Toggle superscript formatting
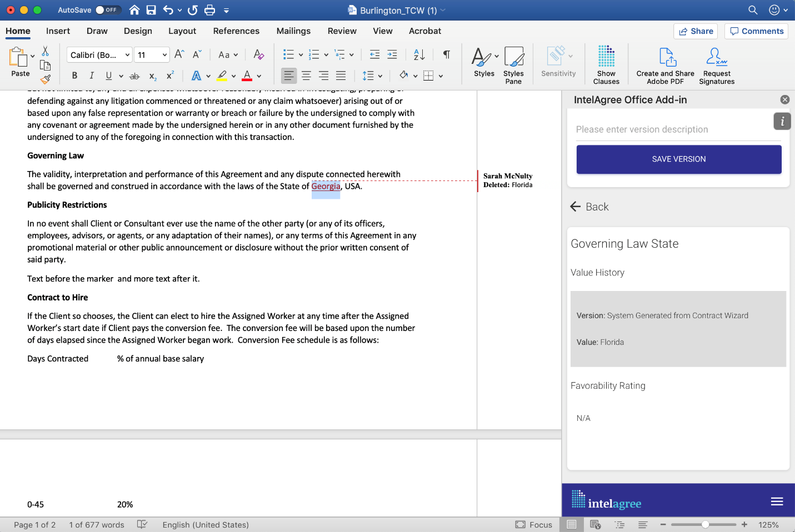This screenshot has width=795, height=532. (169, 76)
